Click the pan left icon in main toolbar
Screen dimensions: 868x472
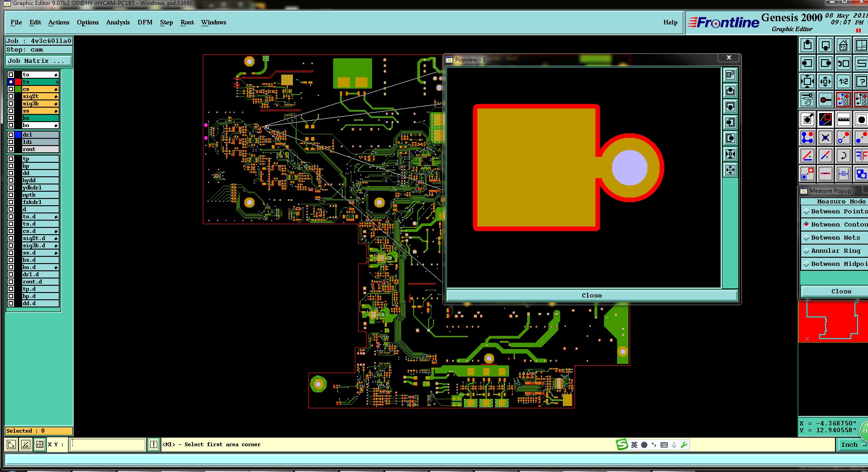[x=807, y=63]
